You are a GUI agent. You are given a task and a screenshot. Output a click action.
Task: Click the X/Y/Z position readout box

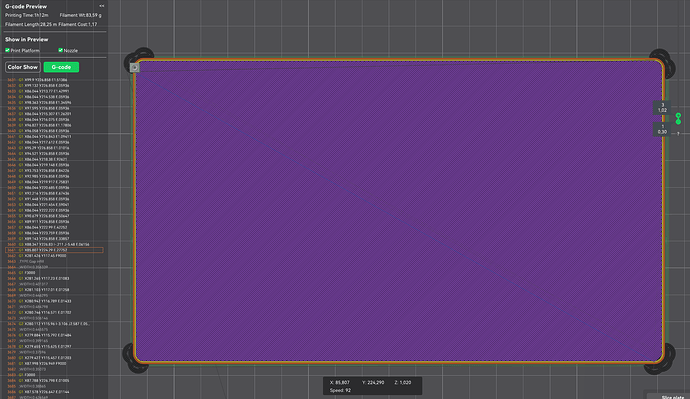click(x=372, y=386)
